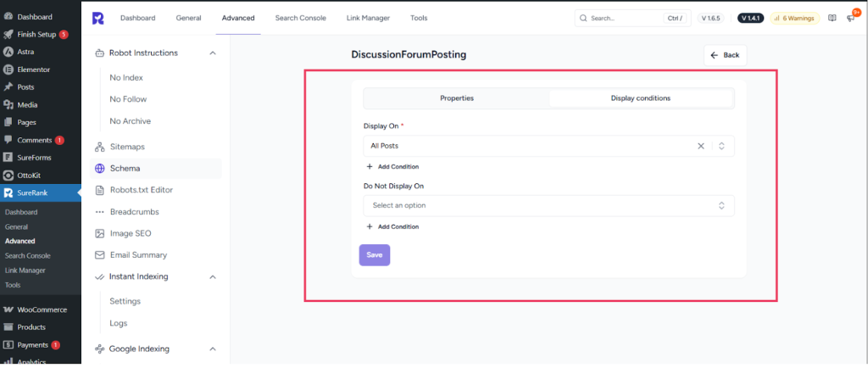Click the Posts pushpin icon

tap(8, 87)
